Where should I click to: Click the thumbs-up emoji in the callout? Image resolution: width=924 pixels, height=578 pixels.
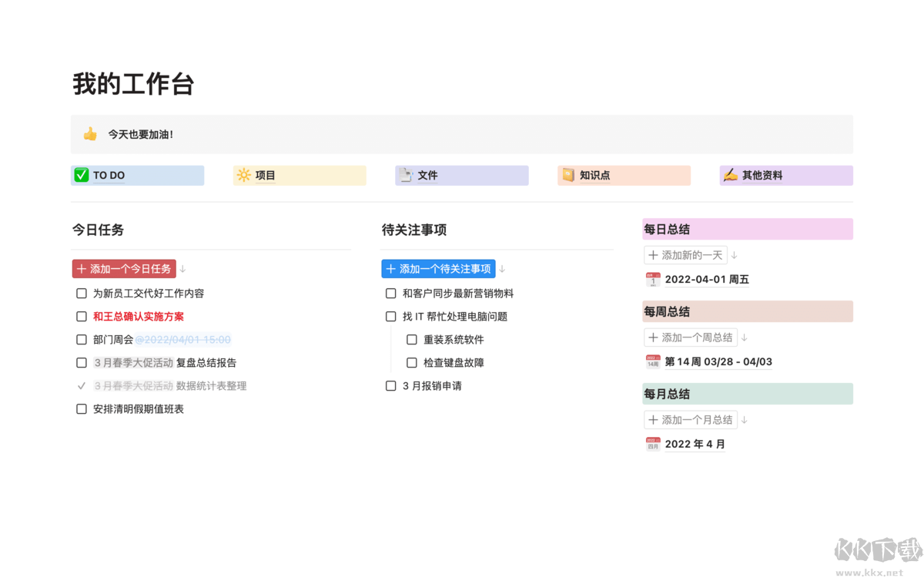pos(90,134)
